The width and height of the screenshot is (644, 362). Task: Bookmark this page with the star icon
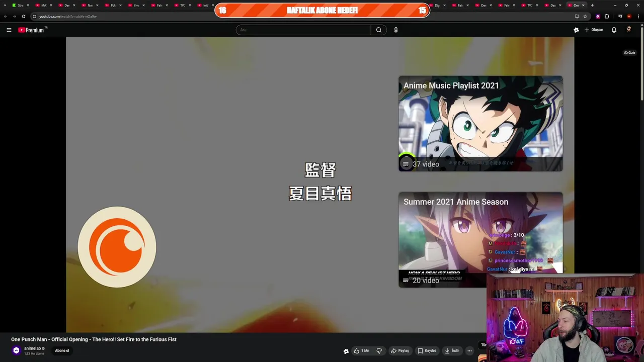585,16
